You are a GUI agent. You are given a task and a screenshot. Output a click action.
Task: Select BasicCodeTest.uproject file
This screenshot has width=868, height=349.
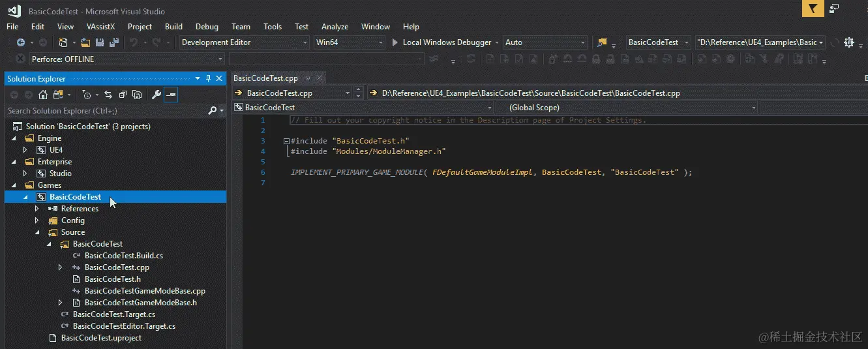(101, 338)
